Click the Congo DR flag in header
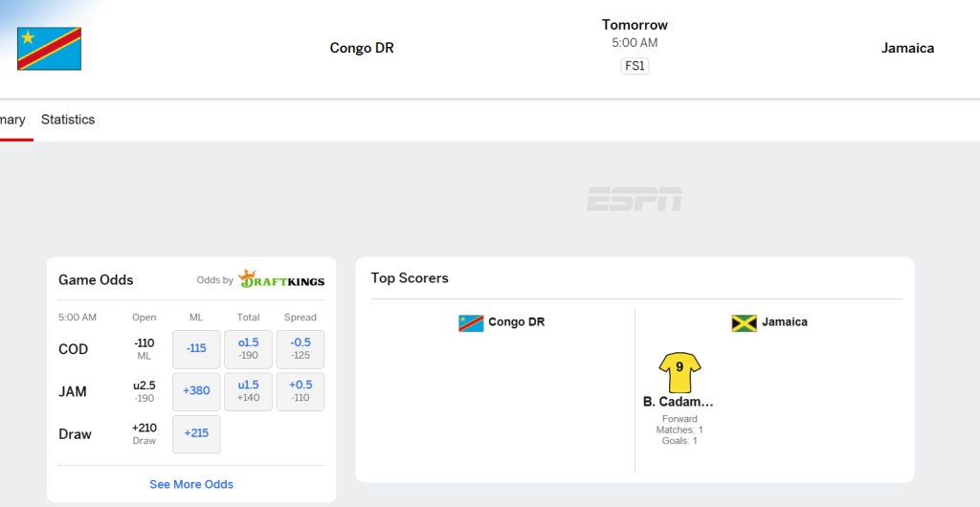The width and height of the screenshot is (980, 507). [49, 49]
